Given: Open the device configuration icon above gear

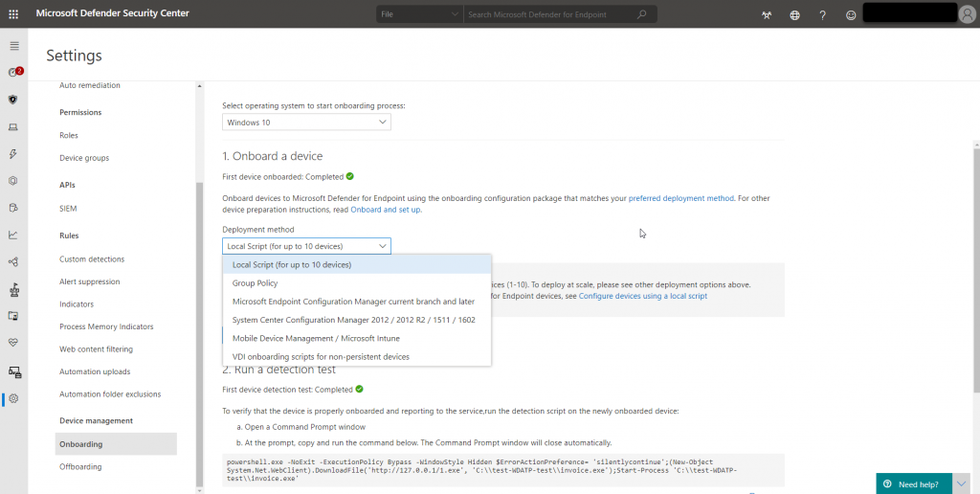Looking at the screenshot, I should [14, 372].
